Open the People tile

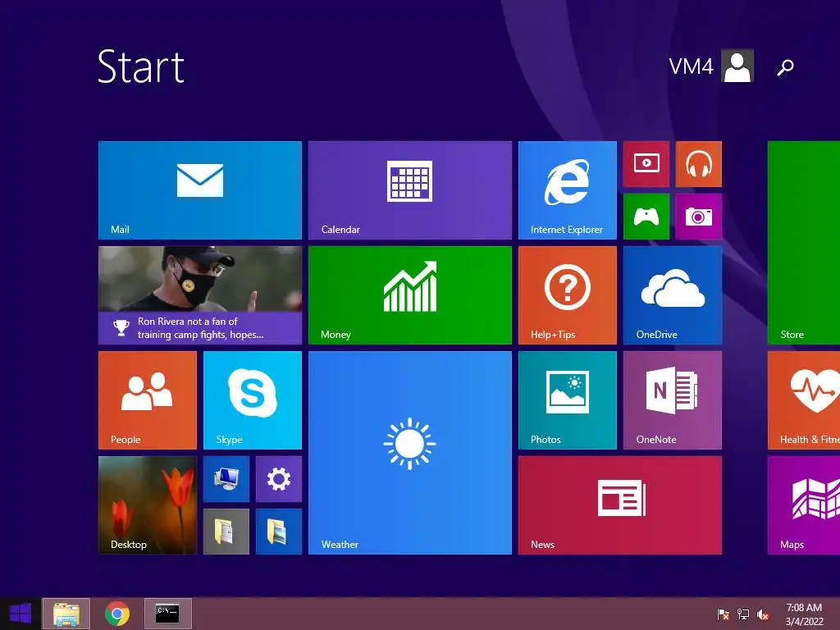(x=148, y=400)
